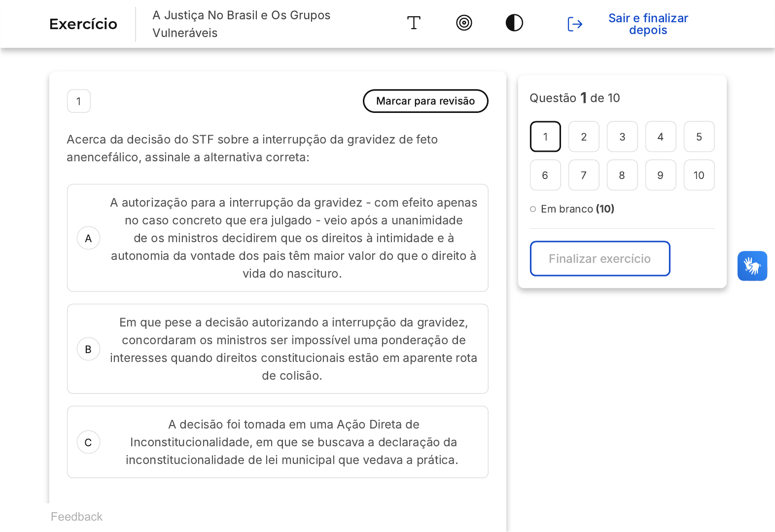Screen dimensions: 775x532
Task: Jump to question 5 in navigator
Action: click(x=699, y=137)
